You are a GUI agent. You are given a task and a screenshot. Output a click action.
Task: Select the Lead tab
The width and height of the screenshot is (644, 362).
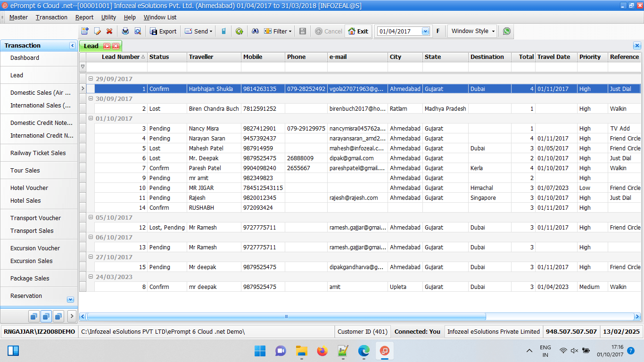click(x=91, y=46)
